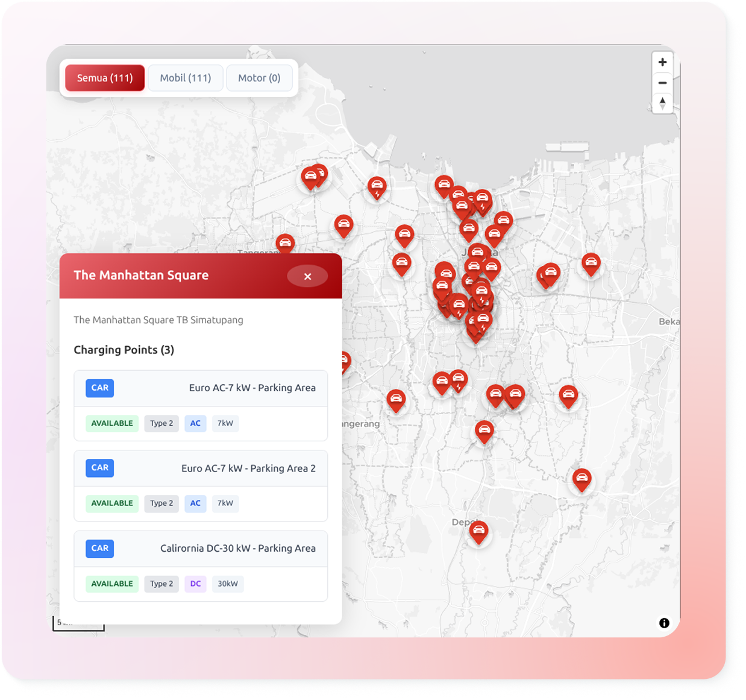This screenshot has height=700, width=746.
Task: Select Euro AC-7 kW Parking Area charger
Action: click(x=252, y=388)
